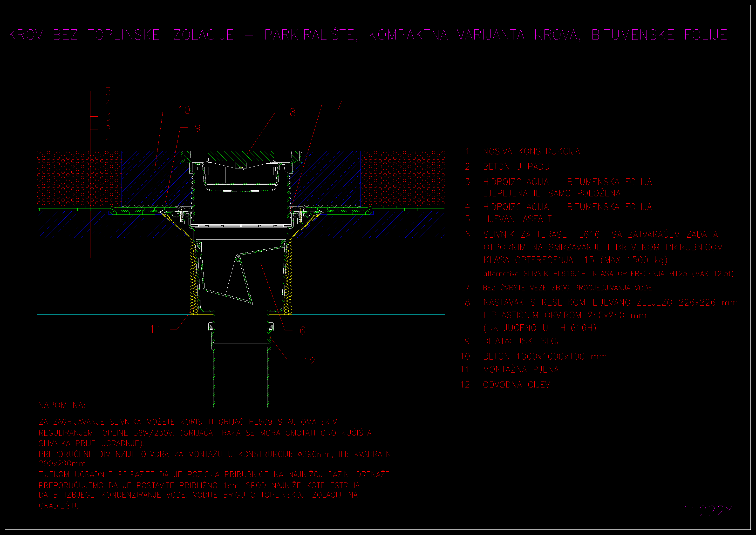Viewport: 756px width, 535px height.
Task: Click the 'alternativa SLIVNIK HL616.1H' line
Action: pyautogui.click(x=608, y=274)
